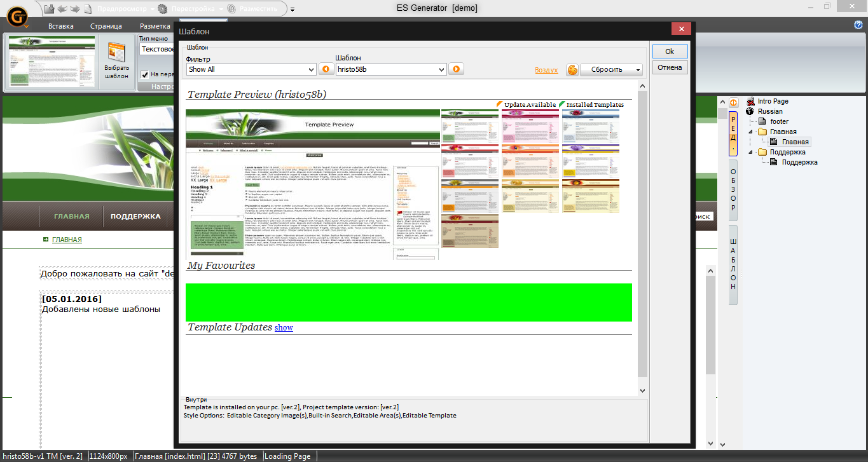868x462 pixels.
Task: Click the previous template arrow button
Action: 326,69
